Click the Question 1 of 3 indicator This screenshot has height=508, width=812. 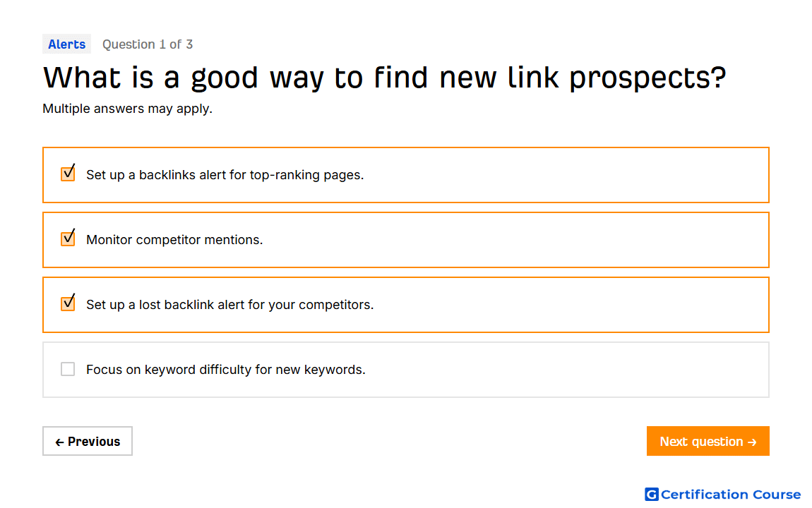[x=148, y=44]
